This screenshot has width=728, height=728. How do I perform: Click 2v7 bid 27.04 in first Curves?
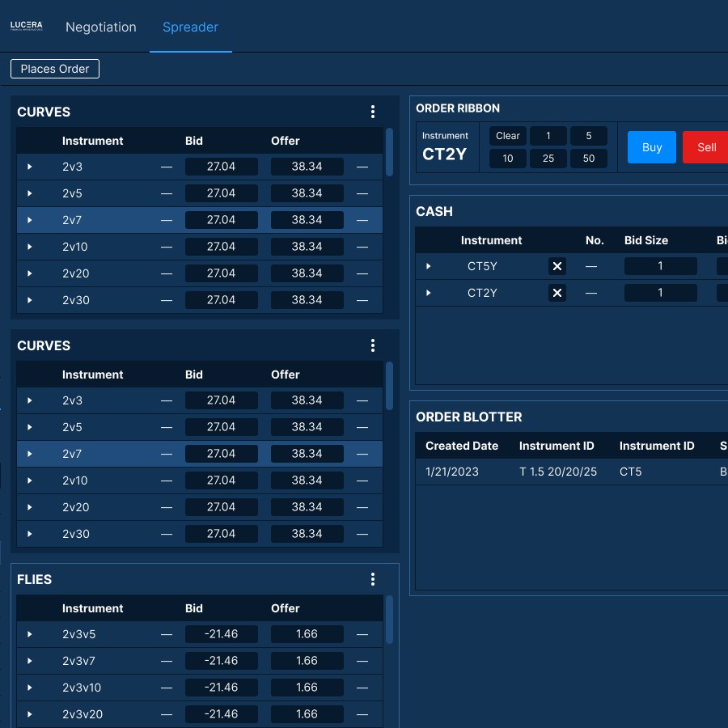click(222, 220)
